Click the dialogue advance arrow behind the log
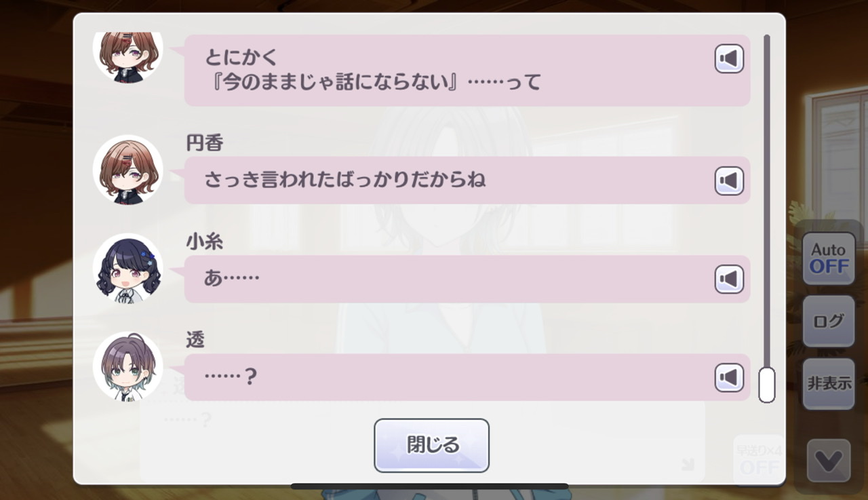The height and width of the screenshot is (500, 868). [x=688, y=465]
